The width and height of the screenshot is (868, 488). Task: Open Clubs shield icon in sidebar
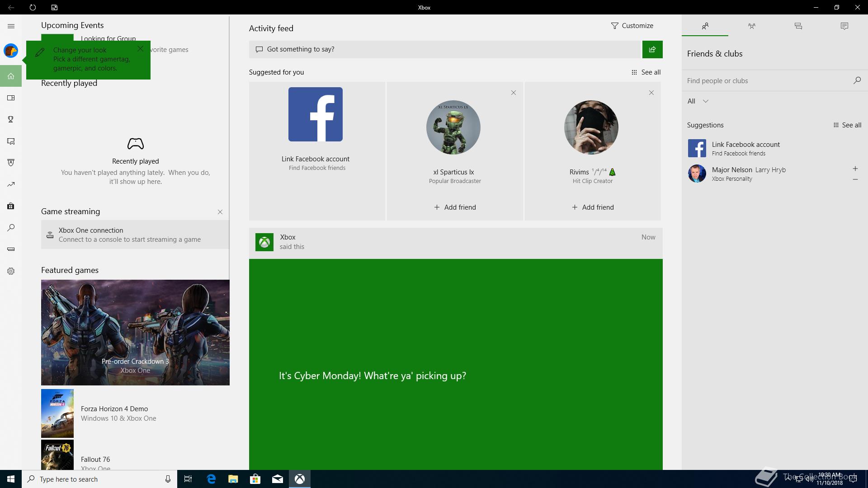pos(11,163)
